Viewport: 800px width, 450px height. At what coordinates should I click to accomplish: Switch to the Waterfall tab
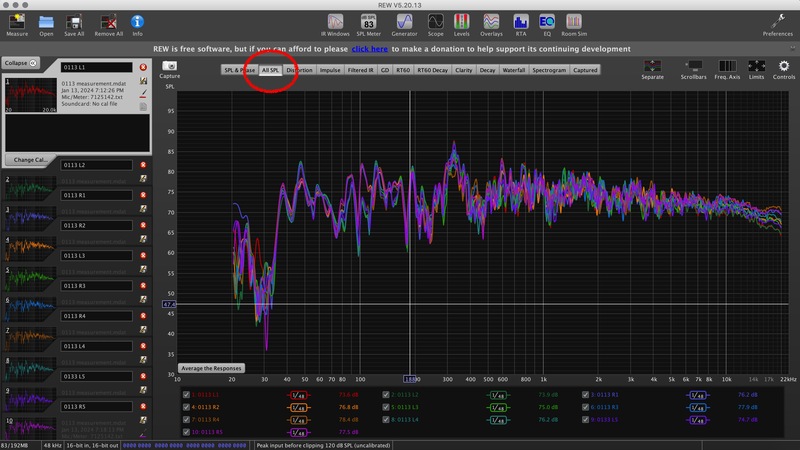[514, 71]
